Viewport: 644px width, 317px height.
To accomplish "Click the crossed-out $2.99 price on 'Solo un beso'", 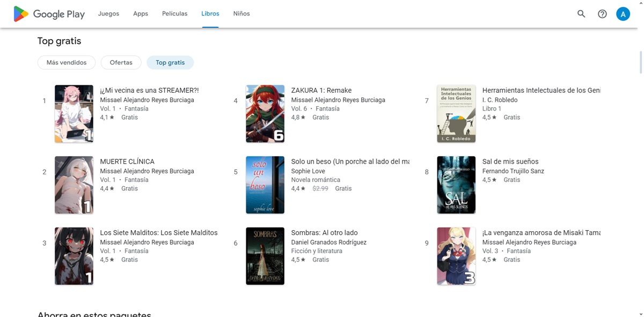I will pyautogui.click(x=320, y=188).
